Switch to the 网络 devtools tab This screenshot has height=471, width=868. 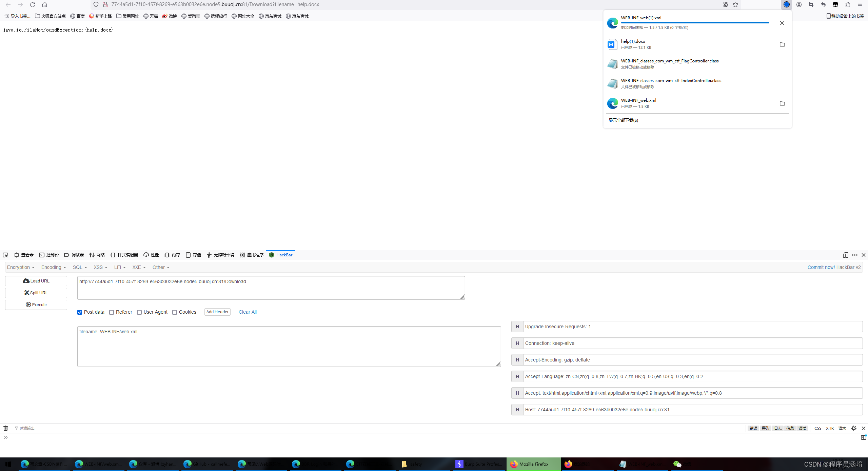pyautogui.click(x=97, y=255)
